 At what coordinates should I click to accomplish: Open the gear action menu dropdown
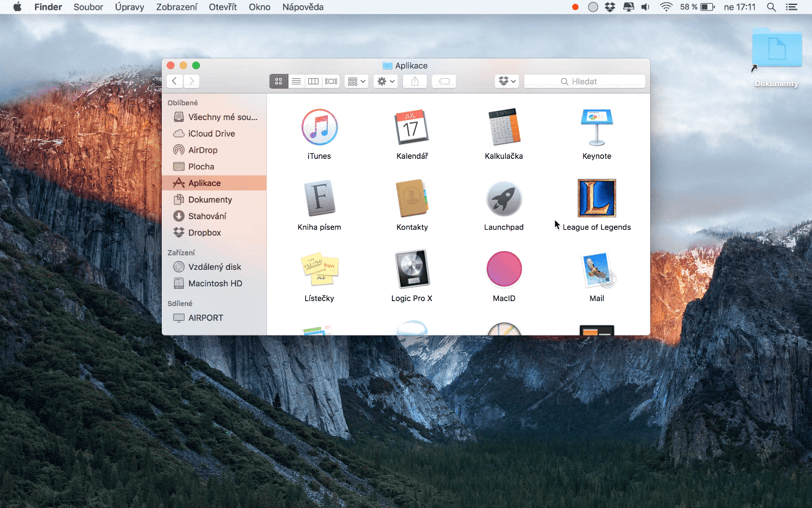386,81
